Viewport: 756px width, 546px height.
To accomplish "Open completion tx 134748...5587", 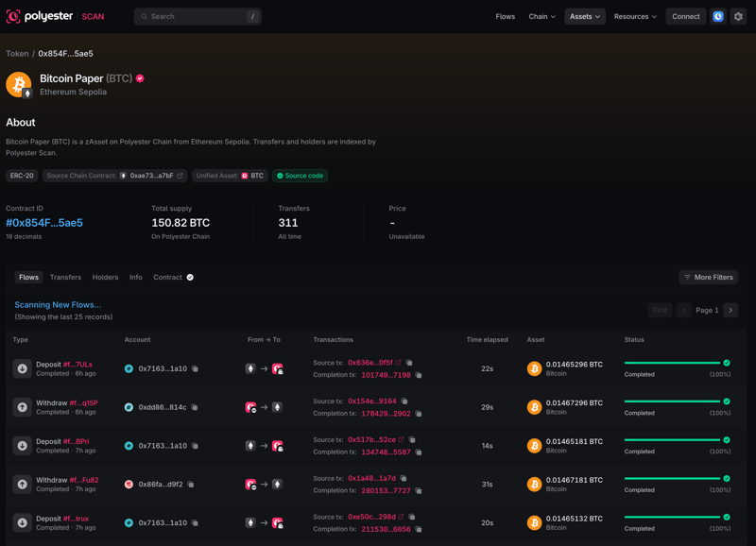I will pos(386,452).
